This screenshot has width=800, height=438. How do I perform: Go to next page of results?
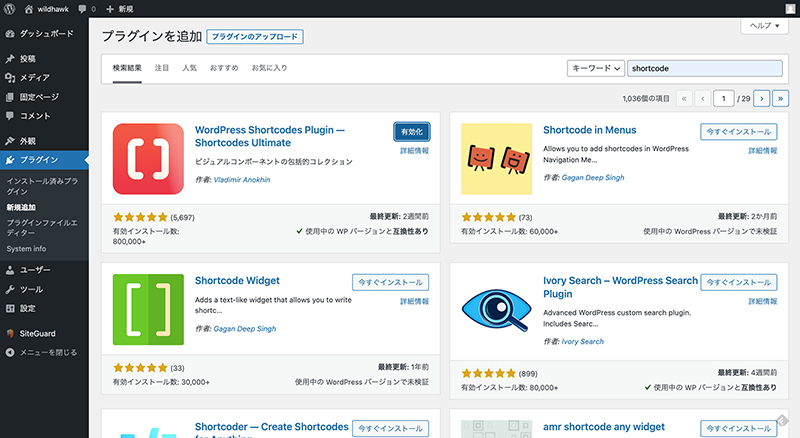pyautogui.click(x=761, y=98)
